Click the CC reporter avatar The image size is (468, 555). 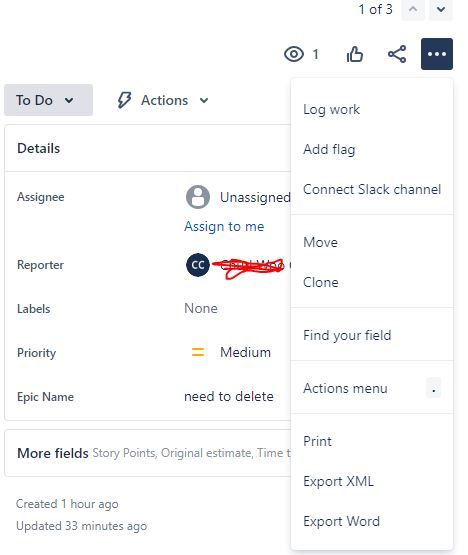point(198,265)
